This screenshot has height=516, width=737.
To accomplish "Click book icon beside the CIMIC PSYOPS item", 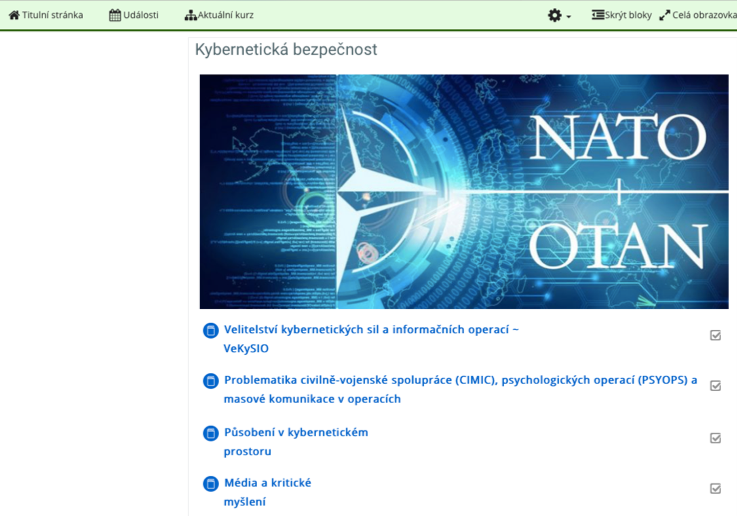I will coord(210,381).
